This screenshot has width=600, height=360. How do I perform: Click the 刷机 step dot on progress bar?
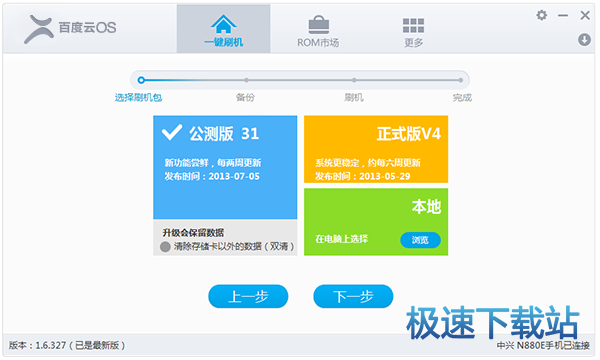tap(354, 80)
